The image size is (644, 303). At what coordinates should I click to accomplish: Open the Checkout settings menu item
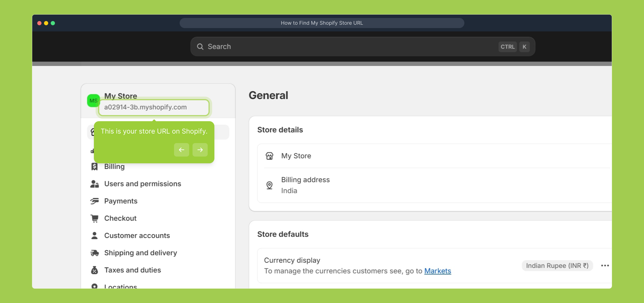[x=120, y=218]
